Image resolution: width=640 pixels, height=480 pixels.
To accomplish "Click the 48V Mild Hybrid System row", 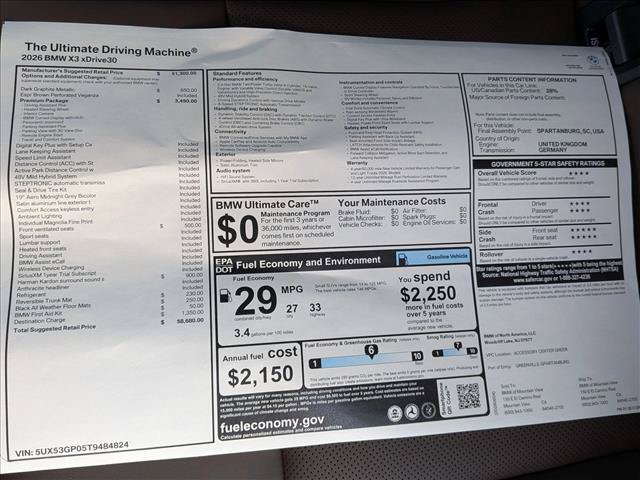I will [x=107, y=176].
